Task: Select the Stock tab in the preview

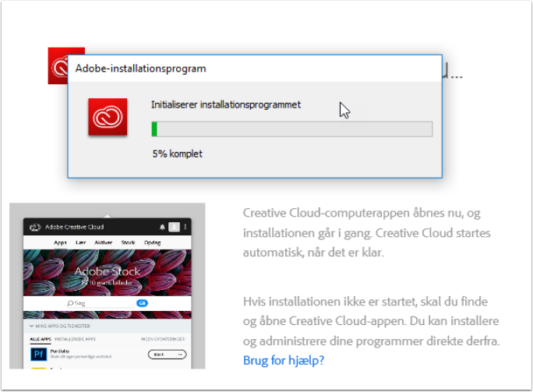Action: click(x=128, y=242)
